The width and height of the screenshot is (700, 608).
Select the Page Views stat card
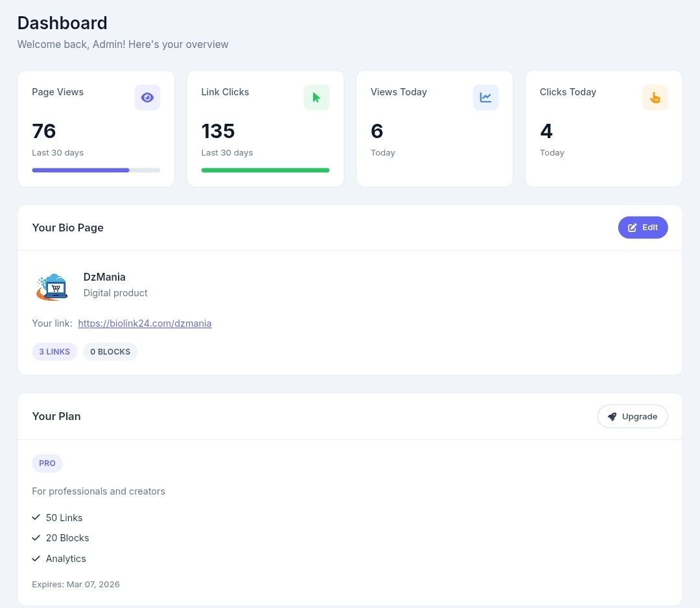(x=96, y=128)
